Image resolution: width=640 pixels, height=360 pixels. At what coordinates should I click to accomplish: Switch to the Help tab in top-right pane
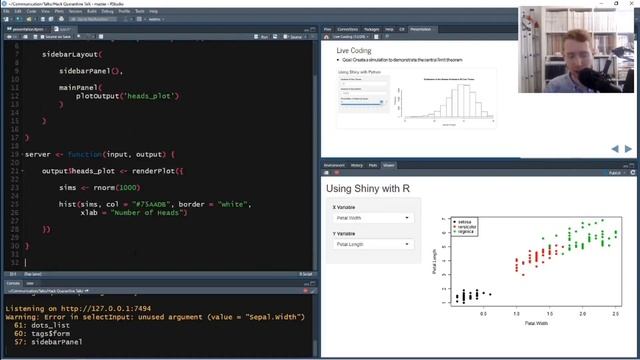tap(389, 29)
